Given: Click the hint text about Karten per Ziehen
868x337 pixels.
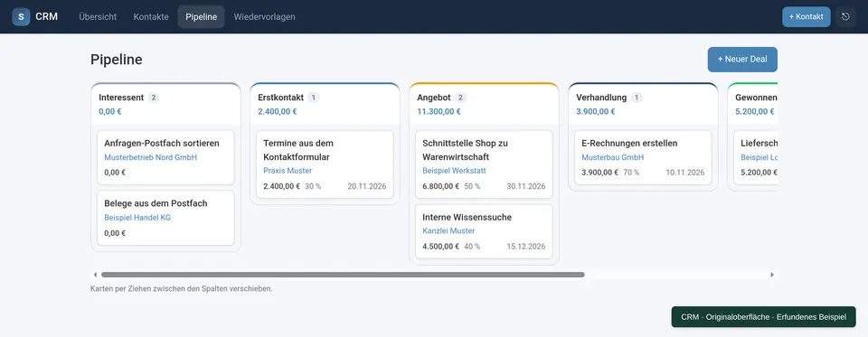Looking at the screenshot, I should point(182,289).
